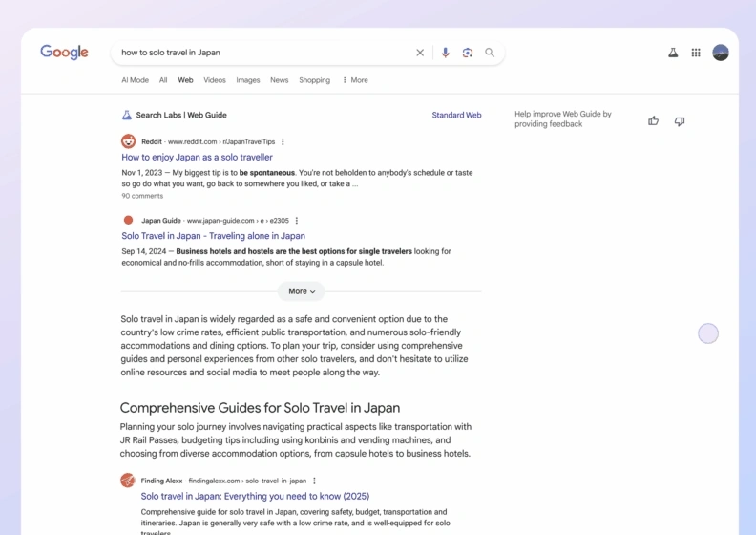Open 'How to enjoy Japan as a solo traveller'
The image size is (756, 535).
click(198, 158)
